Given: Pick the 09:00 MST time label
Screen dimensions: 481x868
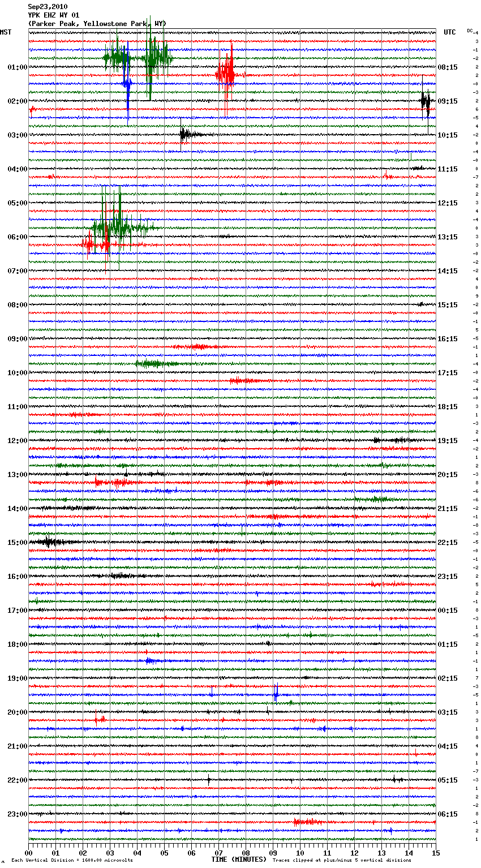Looking at the screenshot, I should tap(18, 339).
